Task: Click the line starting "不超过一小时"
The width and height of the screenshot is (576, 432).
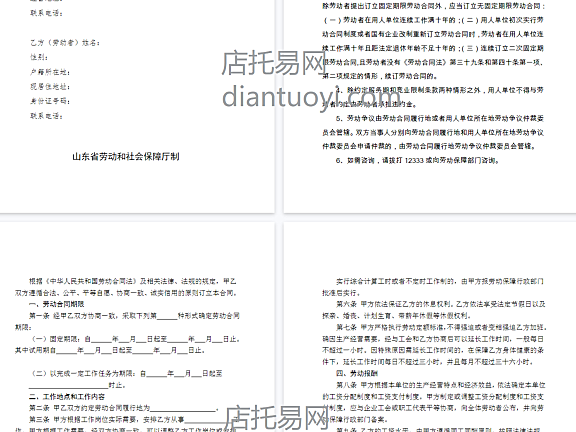Action: pyautogui.click(x=433, y=350)
